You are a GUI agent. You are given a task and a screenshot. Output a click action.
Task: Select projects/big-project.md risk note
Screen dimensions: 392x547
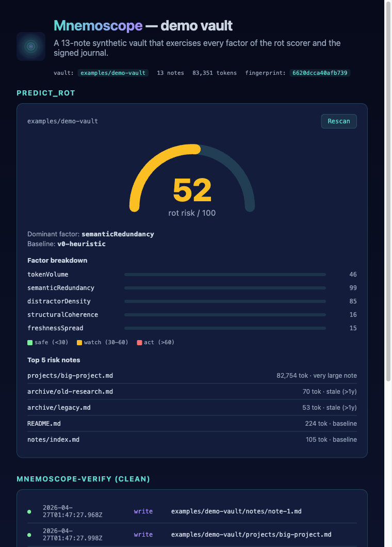click(x=192, y=376)
